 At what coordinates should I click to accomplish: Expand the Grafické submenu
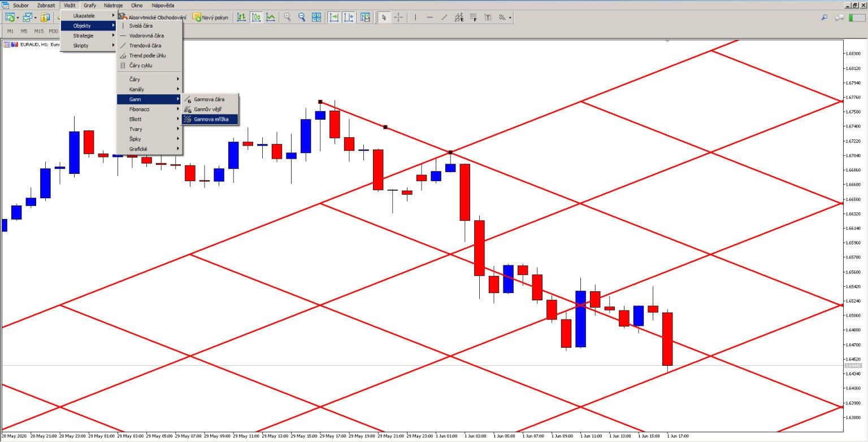tap(149, 149)
